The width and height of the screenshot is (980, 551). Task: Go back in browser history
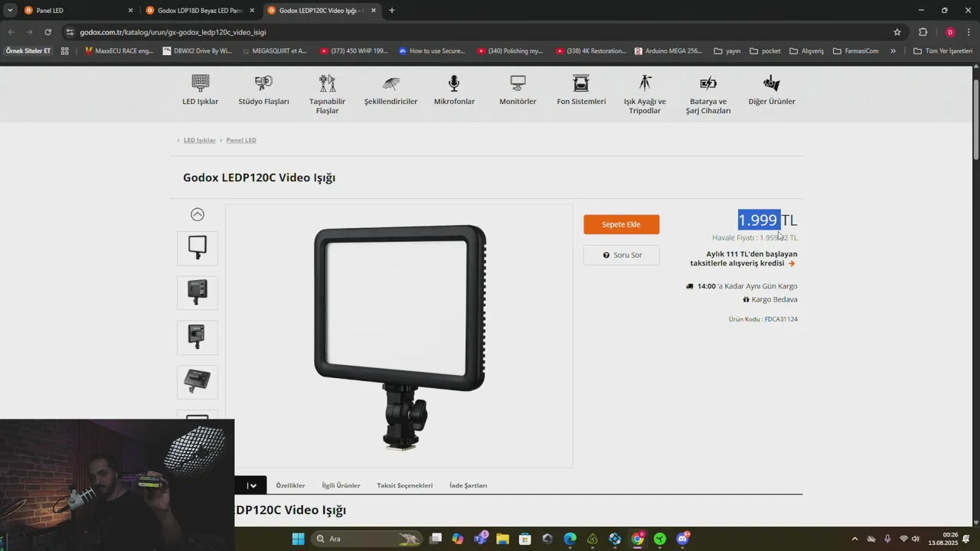click(11, 32)
